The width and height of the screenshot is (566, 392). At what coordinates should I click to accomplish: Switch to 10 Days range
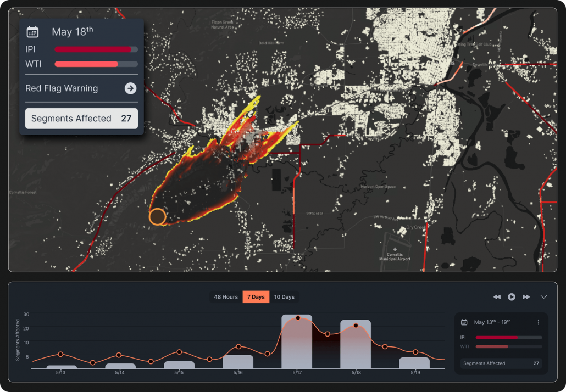[284, 297]
